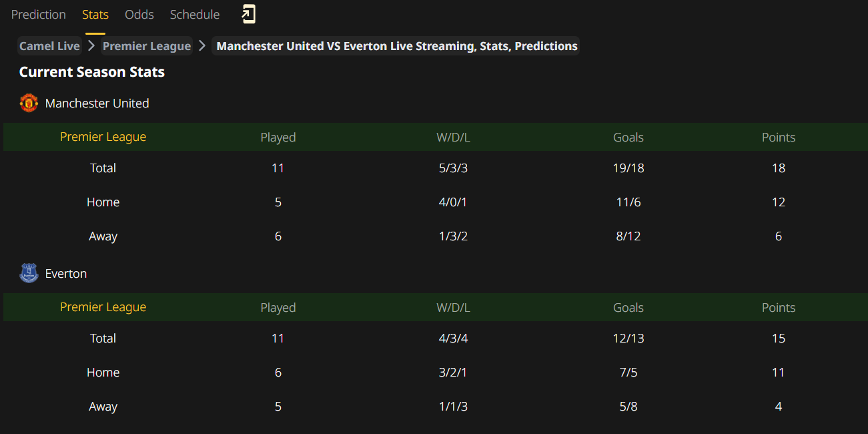Click the chevron arrow after Camel Live
The image size is (868, 434).
point(91,46)
